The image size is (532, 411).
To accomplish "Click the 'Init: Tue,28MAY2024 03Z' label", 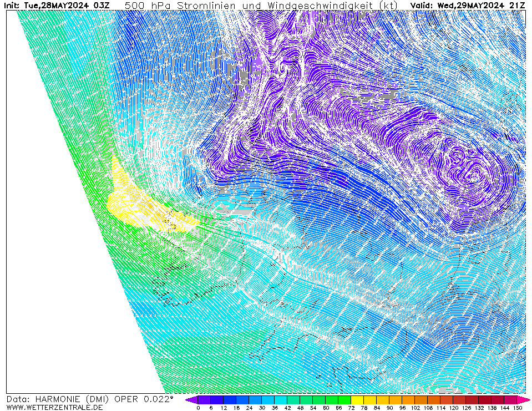I will tap(57, 6).
